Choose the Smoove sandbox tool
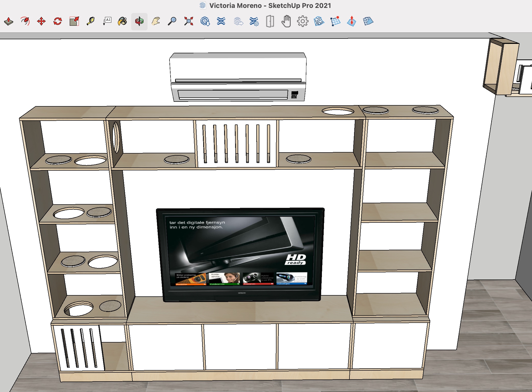The width and height of the screenshot is (532, 392). [x=352, y=21]
